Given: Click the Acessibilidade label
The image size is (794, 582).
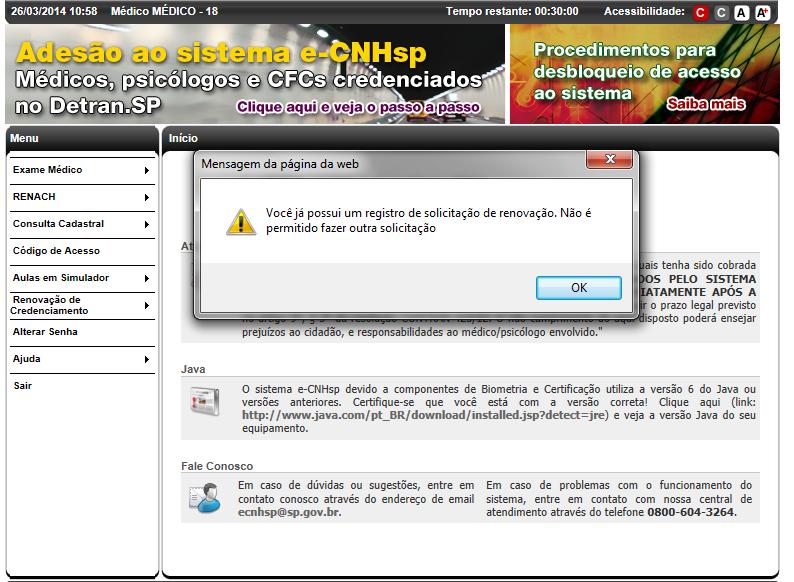Looking at the screenshot, I should (644, 11).
